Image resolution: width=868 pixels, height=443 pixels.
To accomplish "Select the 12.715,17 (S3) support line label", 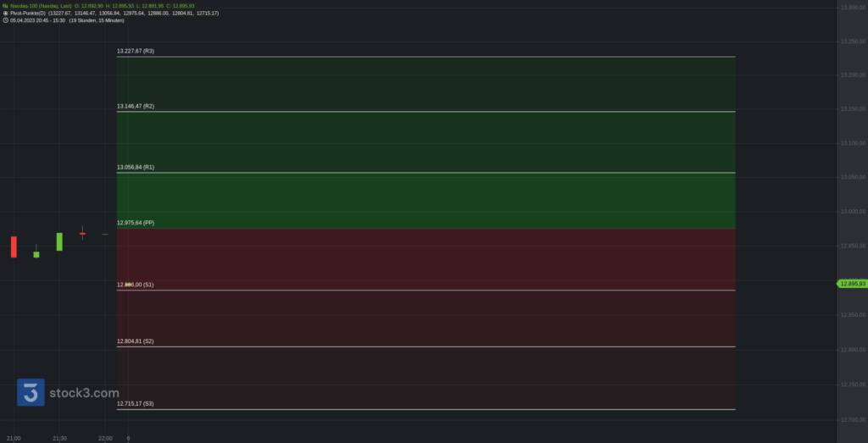I will (136, 404).
